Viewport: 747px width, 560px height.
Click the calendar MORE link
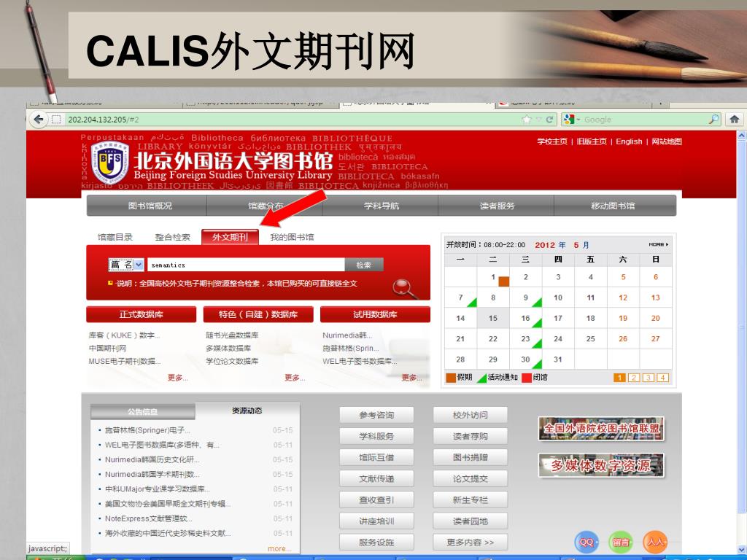tap(659, 244)
